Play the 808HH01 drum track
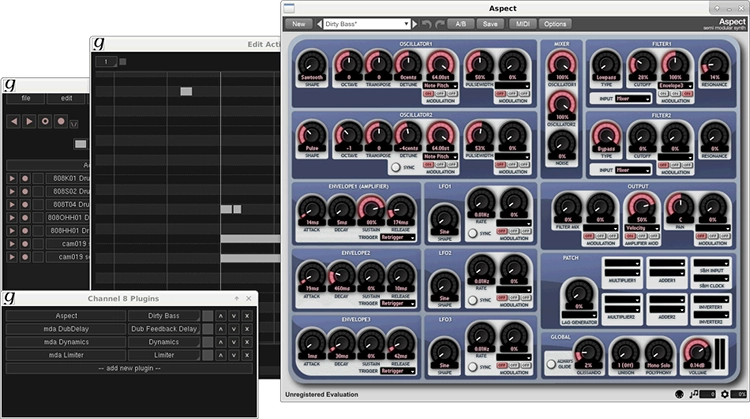The width and height of the screenshot is (750, 419). coord(12,231)
